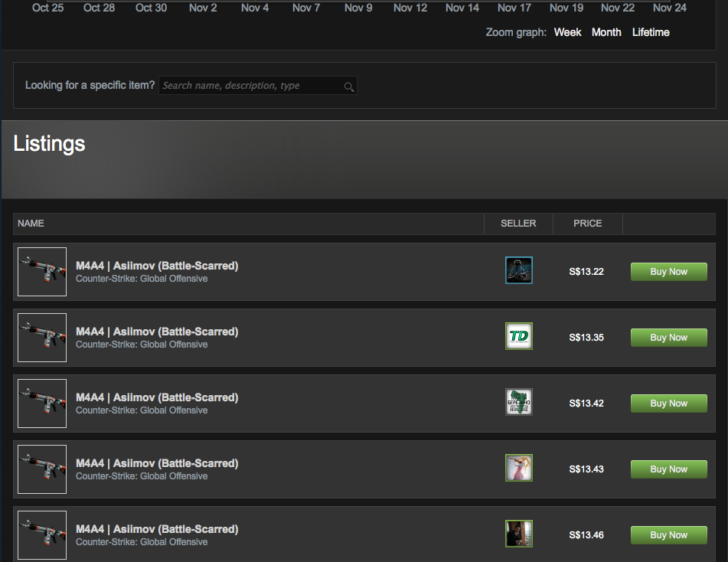The height and width of the screenshot is (562, 728).
Task: Click the Nov 12 graph date label
Action: 410,8
